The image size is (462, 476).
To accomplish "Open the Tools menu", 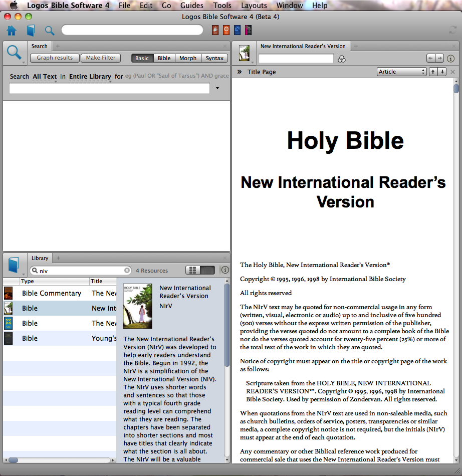I will pyautogui.click(x=222, y=6).
